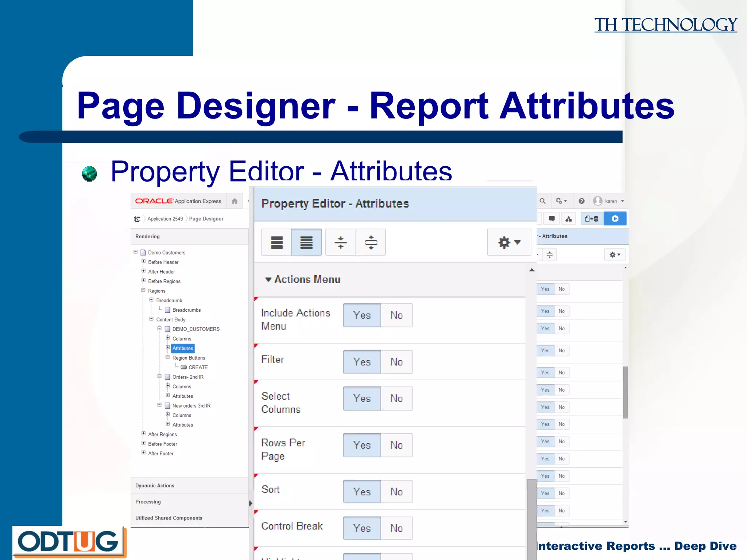The width and height of the screenshot is (747, 560).
Task: Click the Application Builder icon in breadcrumb
Action: pos(137,219)
